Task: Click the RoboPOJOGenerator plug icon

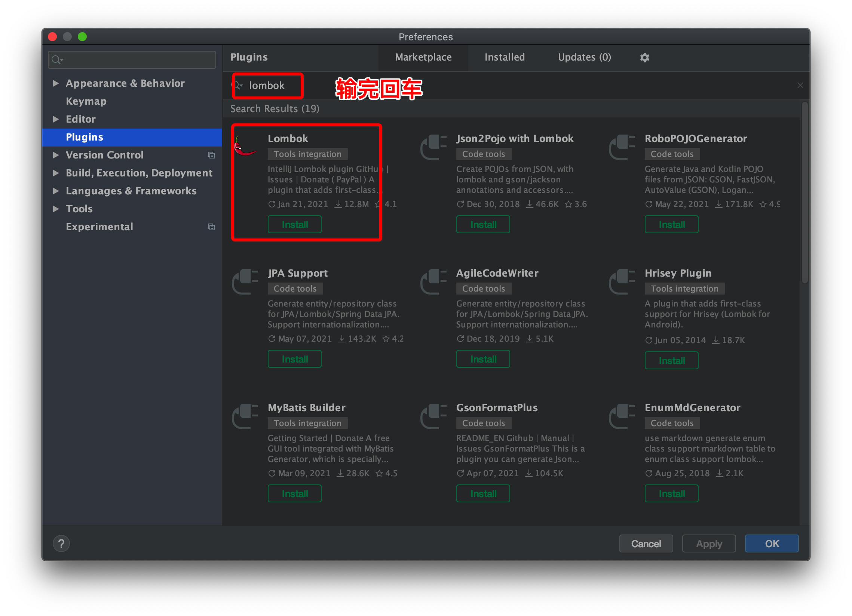Action: pos(622,147)
